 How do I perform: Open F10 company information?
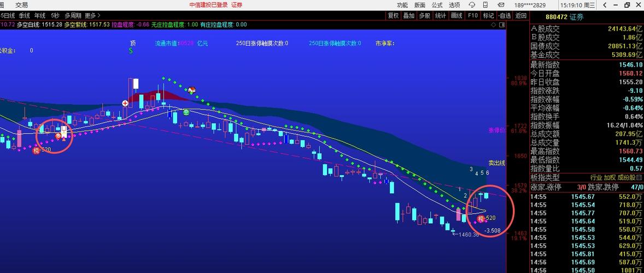pyautogui.click(x=473, y=16)
